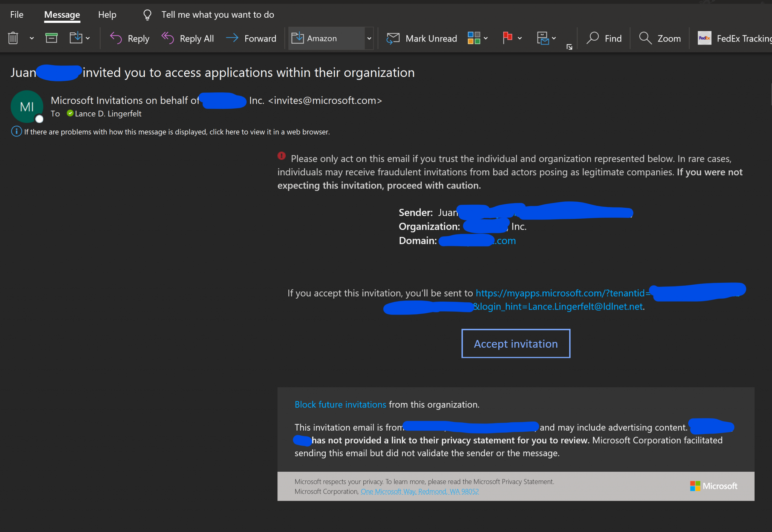Launch the FedEx Tracking add-in
The width and height of the screenshot is (772, 532).
point(731,38)
